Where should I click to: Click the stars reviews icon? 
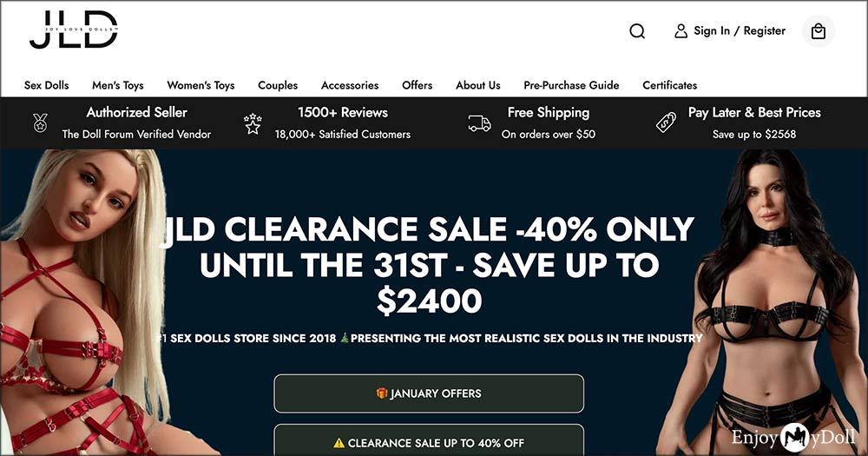(x=253, y=123)
